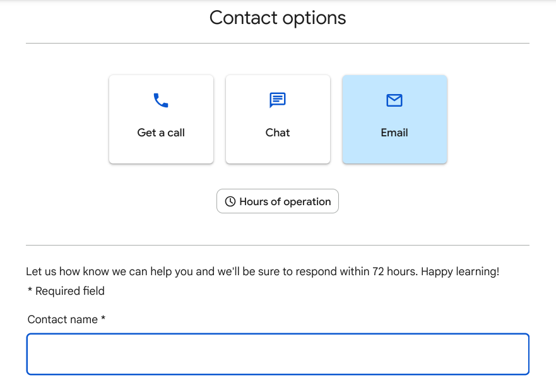The height and width of the screenshot is (392, 556).
Task: Select the highlighted Email option card
Action: click(394, 119)
